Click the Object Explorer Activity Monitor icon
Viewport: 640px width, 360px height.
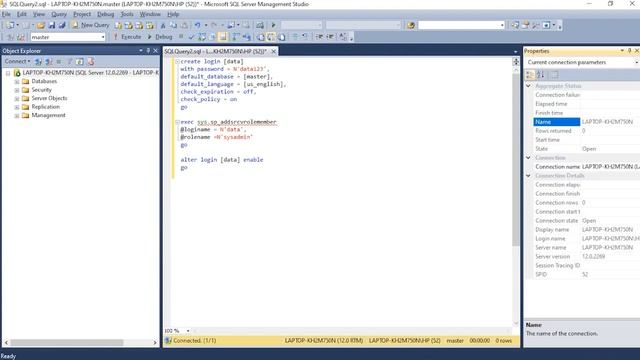pos(91,61)
